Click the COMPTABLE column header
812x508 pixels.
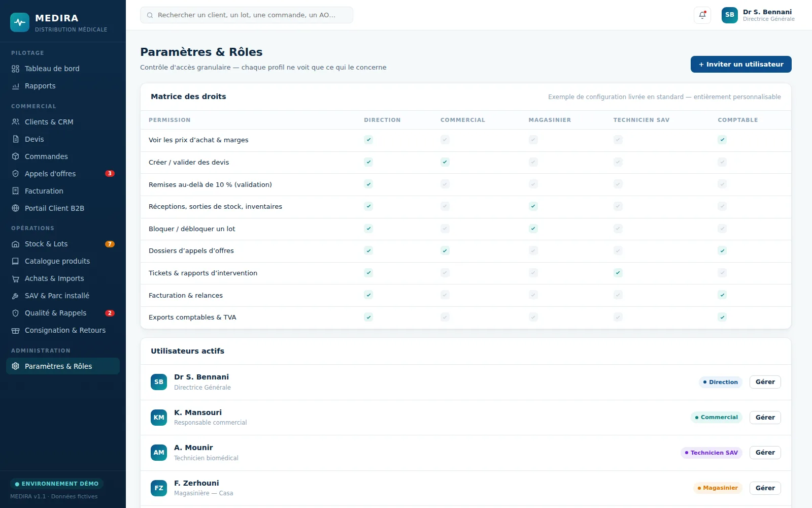(x=738, y=120)
